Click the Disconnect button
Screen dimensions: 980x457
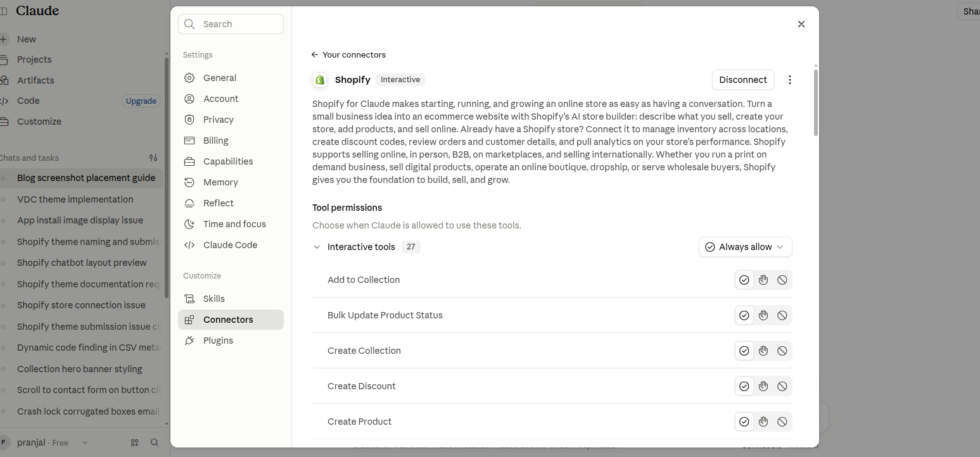[x=743, y=80]
